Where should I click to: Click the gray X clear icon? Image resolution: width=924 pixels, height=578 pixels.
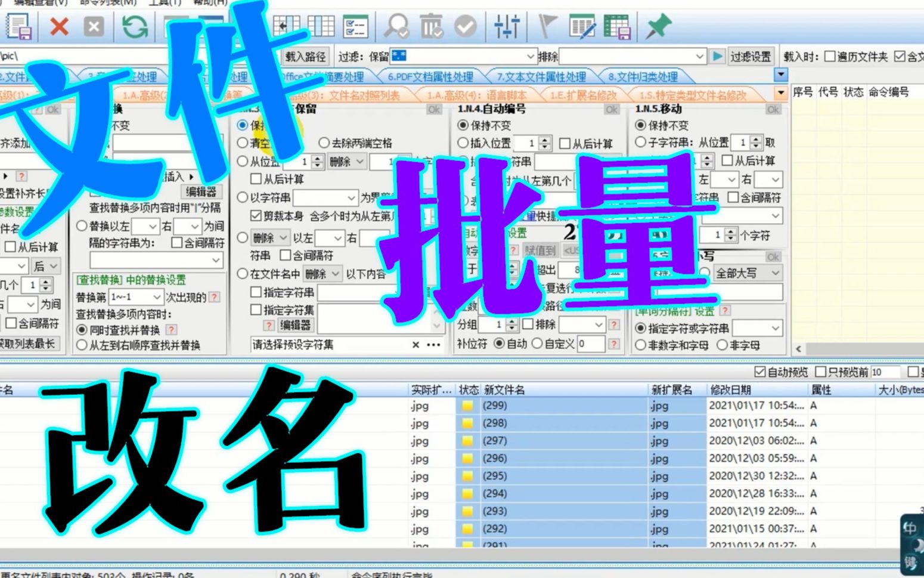94,27
